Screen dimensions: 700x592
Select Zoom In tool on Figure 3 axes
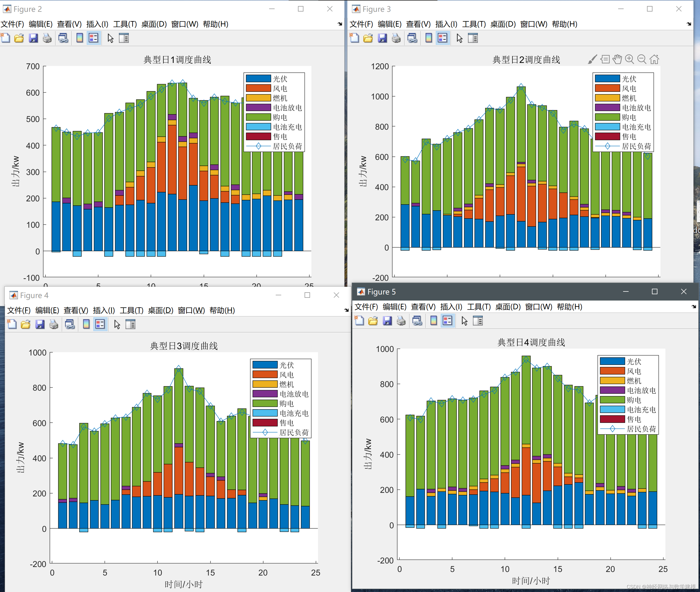point(630,59)
